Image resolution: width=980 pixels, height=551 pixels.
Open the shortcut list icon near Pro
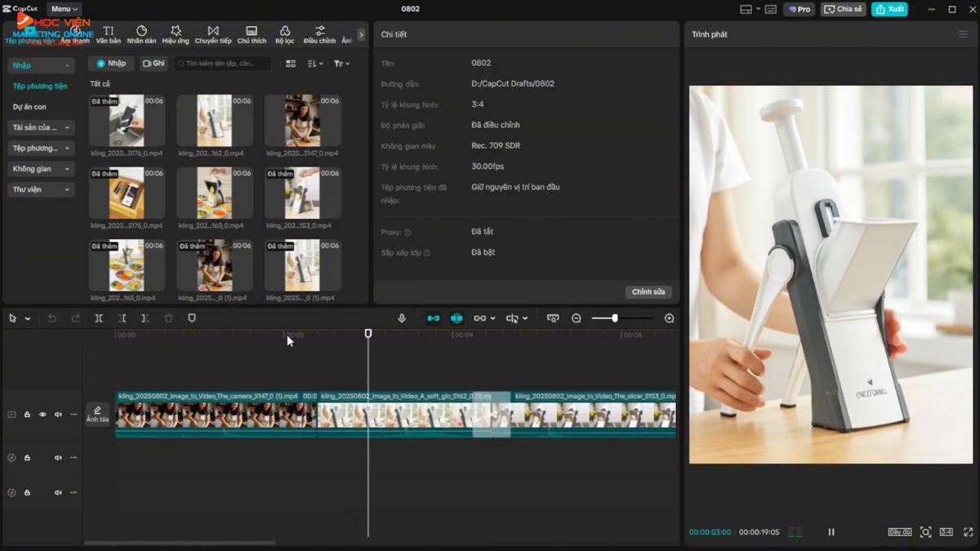click(x=770, y=9)
